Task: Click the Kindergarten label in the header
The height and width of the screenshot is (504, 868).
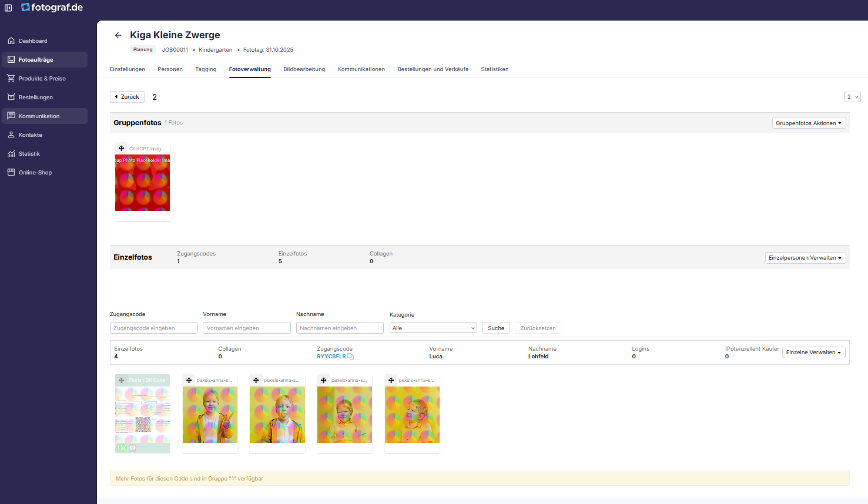Action: point(216,50)
